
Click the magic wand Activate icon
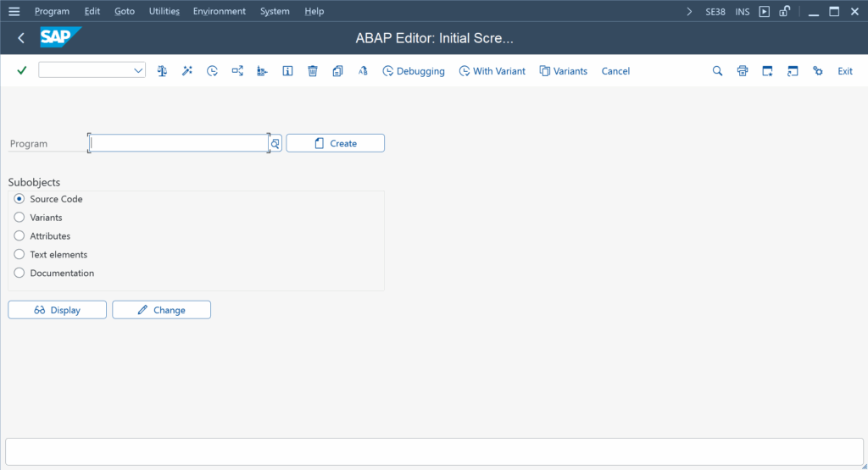(187, 71)
